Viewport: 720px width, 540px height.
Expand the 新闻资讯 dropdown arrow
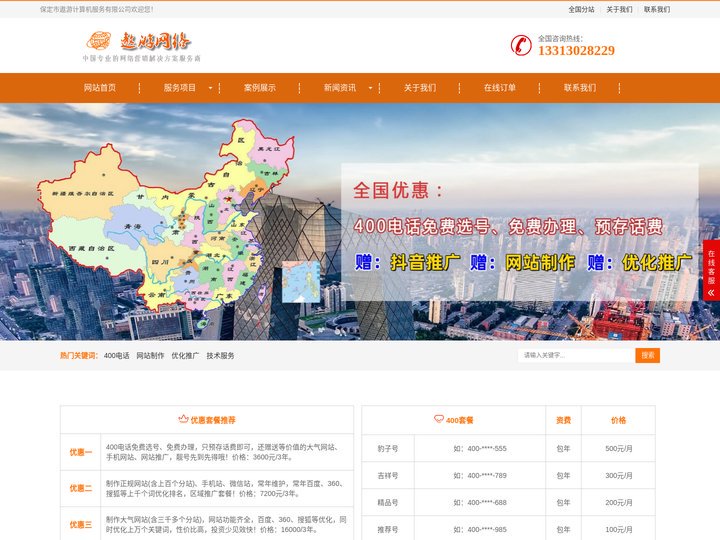click(370, 88)
